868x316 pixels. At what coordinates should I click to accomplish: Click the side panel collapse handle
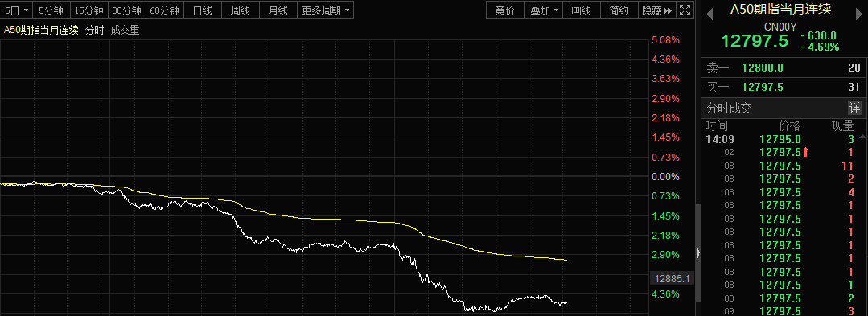pyautogui.click(x=697, y=252)
